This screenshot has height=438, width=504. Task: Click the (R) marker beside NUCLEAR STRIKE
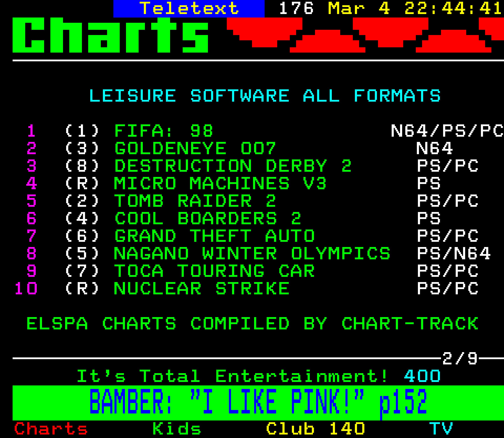[82, 288]
